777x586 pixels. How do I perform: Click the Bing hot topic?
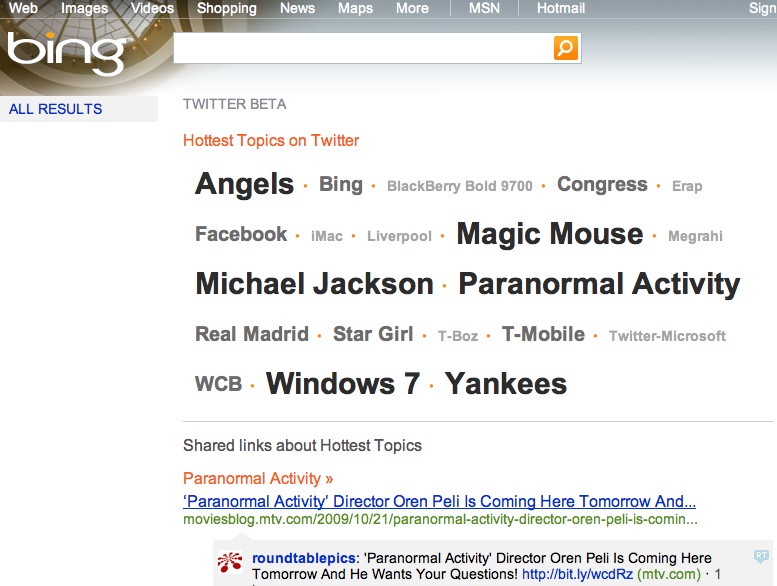pyautogui.click(x=341, y=184)
